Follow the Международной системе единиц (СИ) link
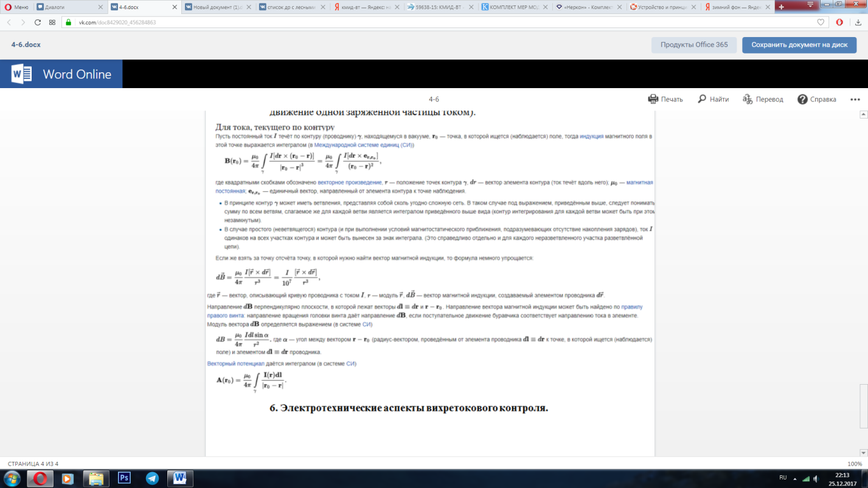Screen dimensions: 868x488 364,145
